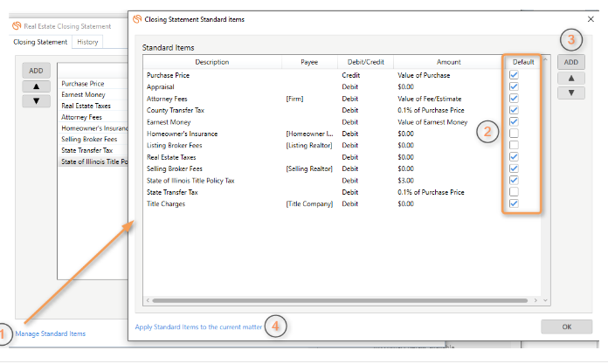The image size is (608, 364).
Task: Click the move up arrow in Standard Items dialog
Action: click(x=570, y=78)
